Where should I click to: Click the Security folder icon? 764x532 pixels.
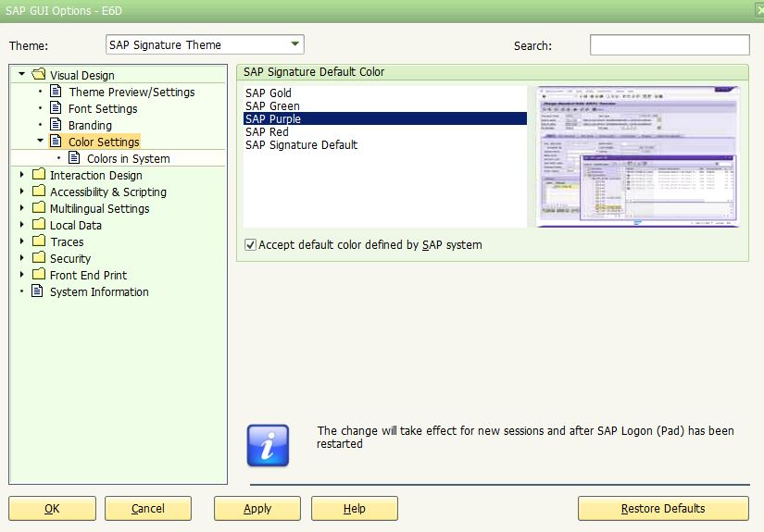[39, 257]
